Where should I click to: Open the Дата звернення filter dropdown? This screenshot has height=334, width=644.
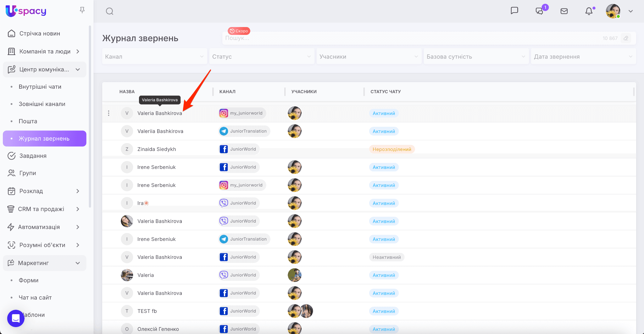pos(583,57)
